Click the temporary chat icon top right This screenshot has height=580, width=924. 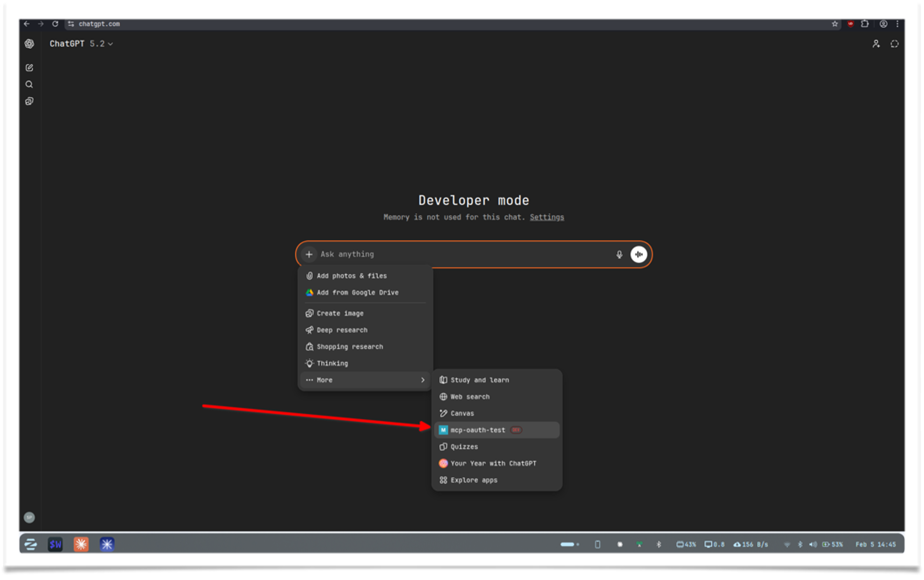[896, 43]
